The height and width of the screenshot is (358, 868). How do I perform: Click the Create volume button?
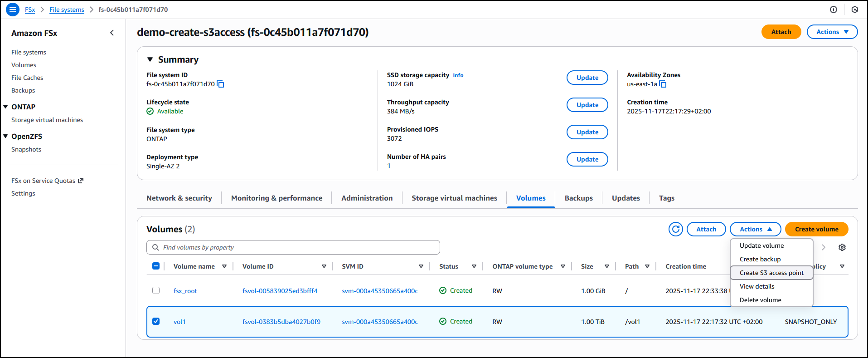[x=816, y=229]
